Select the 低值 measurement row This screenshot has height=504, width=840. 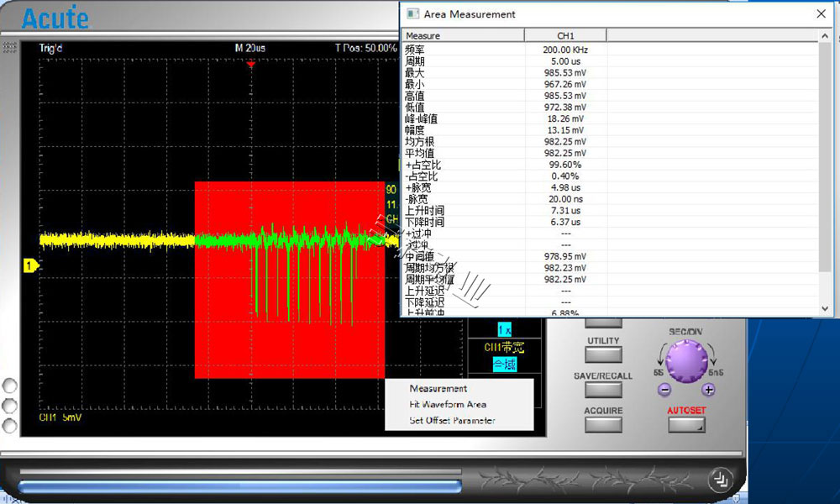610,108
